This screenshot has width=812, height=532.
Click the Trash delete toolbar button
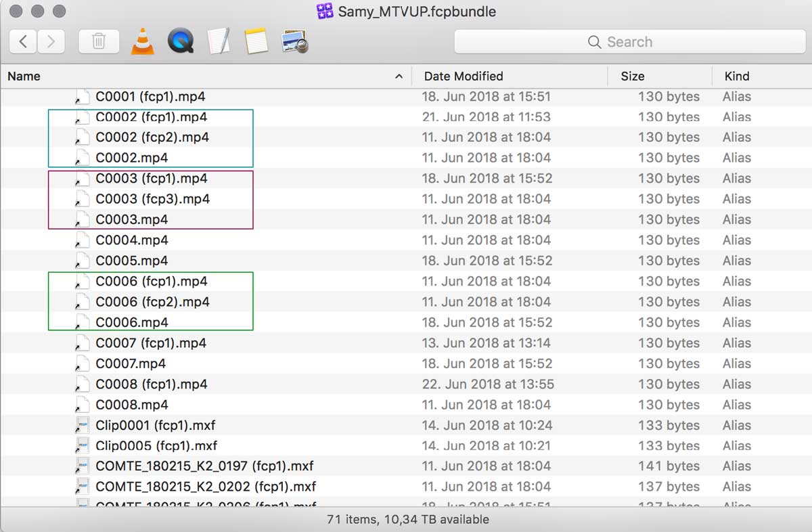click(x=99, y=42)
